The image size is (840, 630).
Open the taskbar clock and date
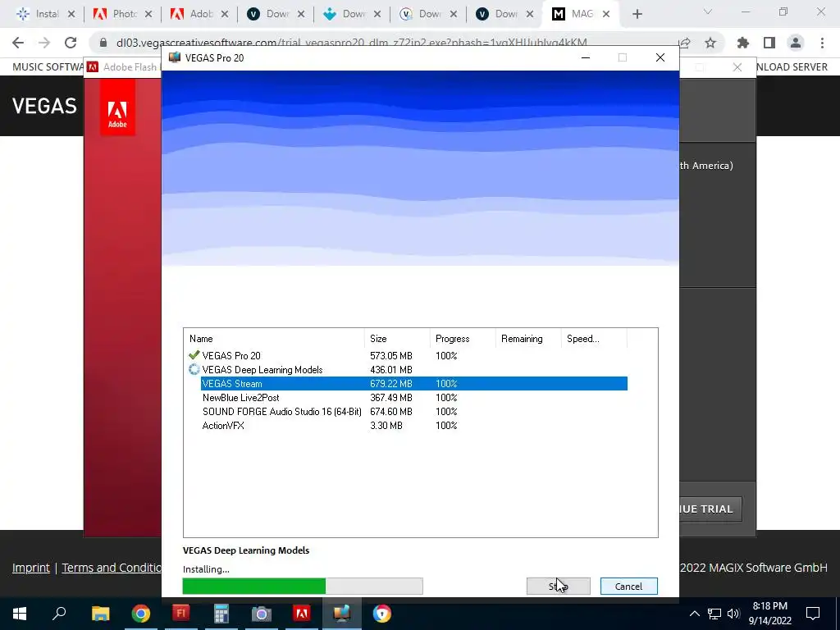(x=769, y=614)
